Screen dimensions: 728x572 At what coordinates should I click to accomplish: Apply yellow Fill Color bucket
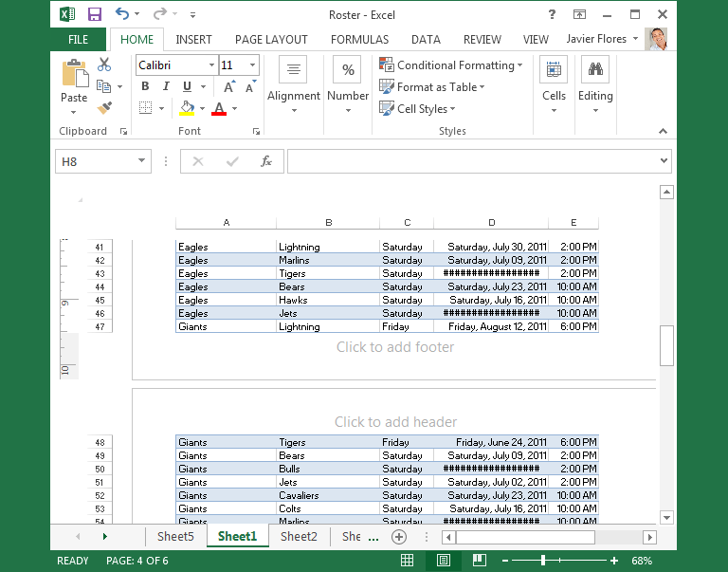187,108
